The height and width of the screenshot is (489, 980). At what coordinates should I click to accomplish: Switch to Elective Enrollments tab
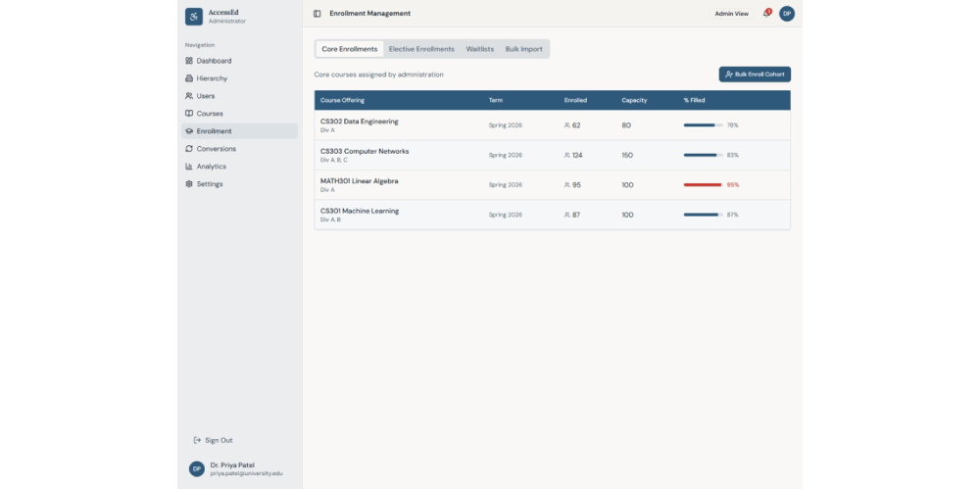(x=421, y=49)
